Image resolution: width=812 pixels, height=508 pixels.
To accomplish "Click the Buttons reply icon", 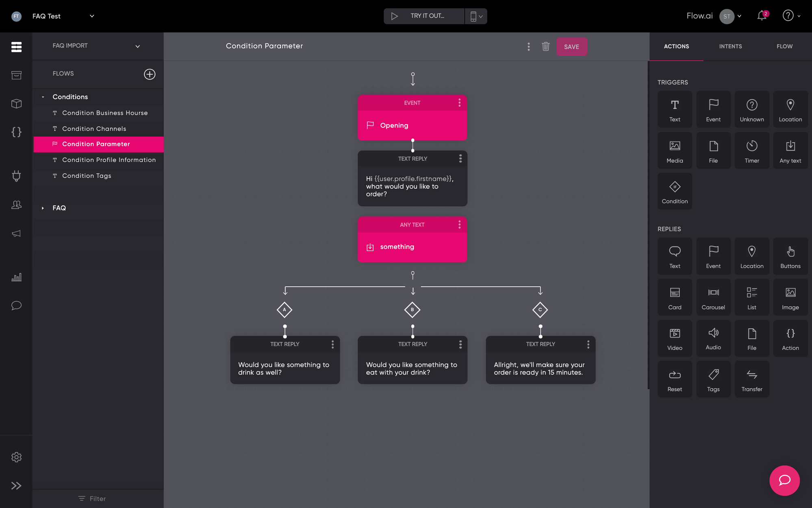I will click(x=790, y=256).
